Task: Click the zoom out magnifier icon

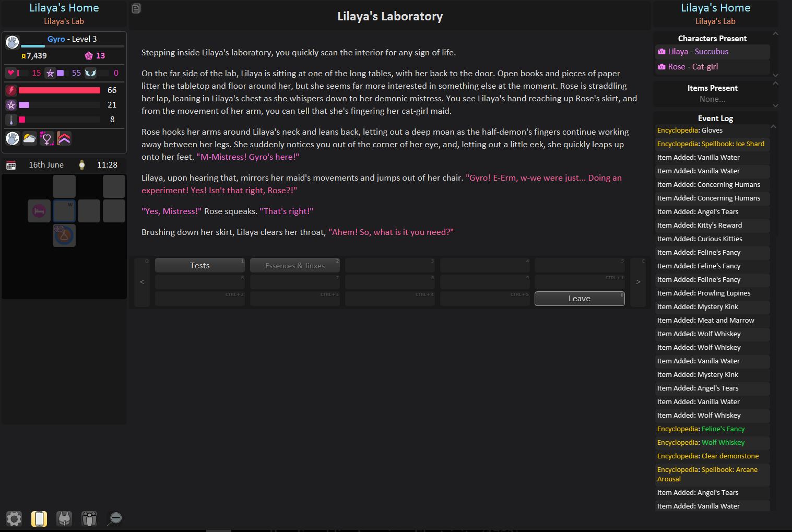Action: point(114,518)
